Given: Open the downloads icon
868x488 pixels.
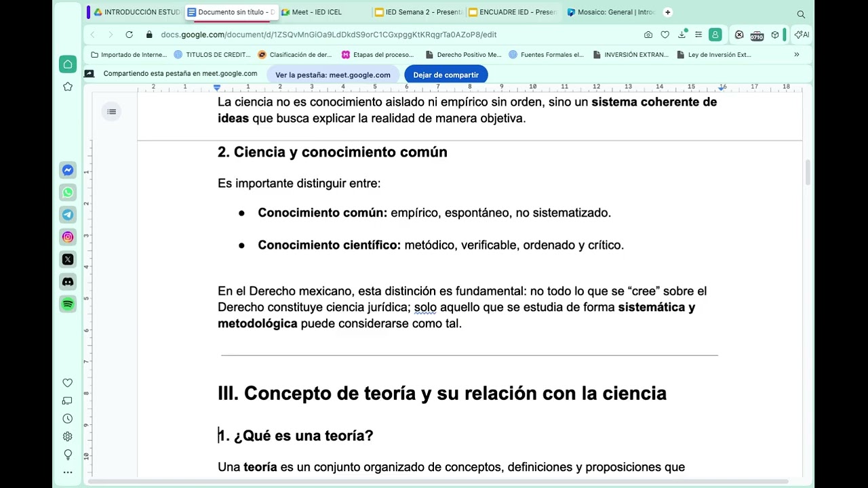Looking at the screenshot, I should coord(682,35).
